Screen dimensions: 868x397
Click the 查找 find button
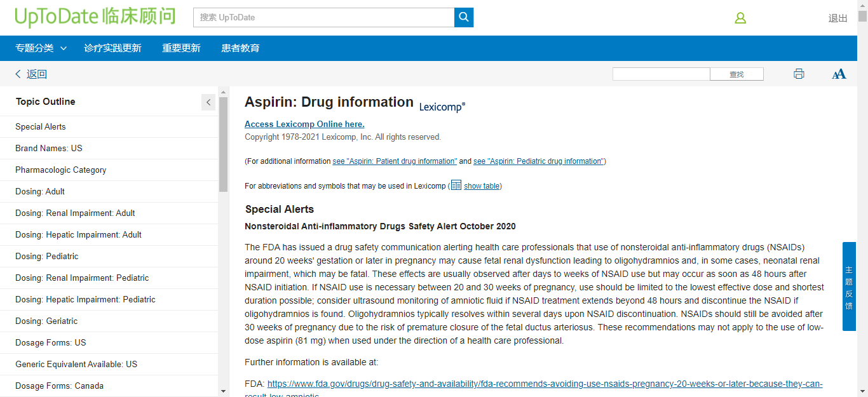click(x=736, y=74)
